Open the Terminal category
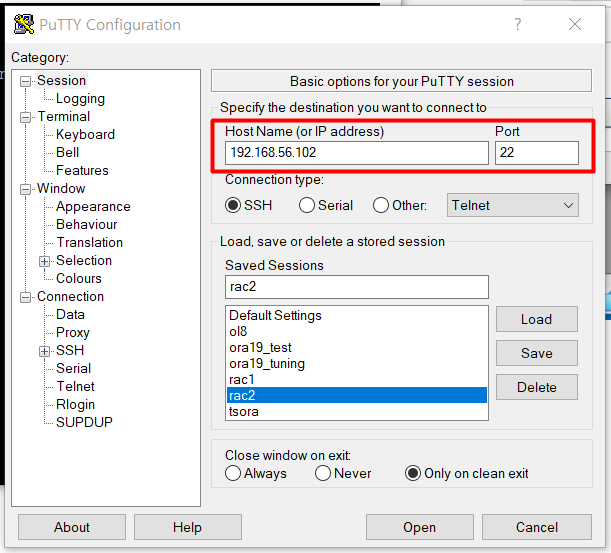 pos(64,117)
